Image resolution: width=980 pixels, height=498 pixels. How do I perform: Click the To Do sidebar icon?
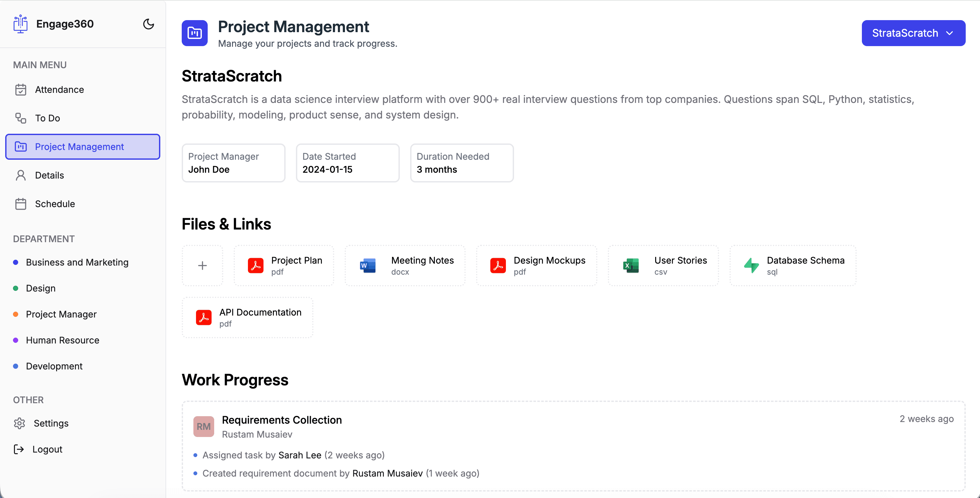(x=20, y=118)
